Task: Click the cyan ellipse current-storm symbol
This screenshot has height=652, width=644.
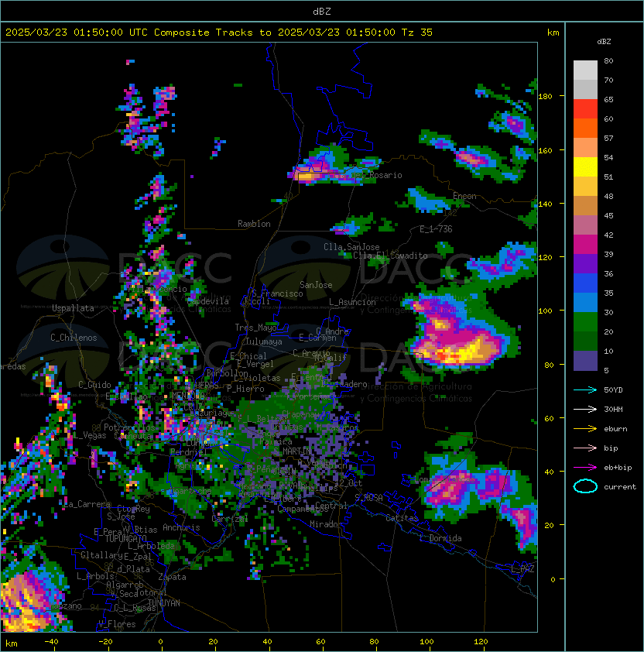Action: coord(585,486)
